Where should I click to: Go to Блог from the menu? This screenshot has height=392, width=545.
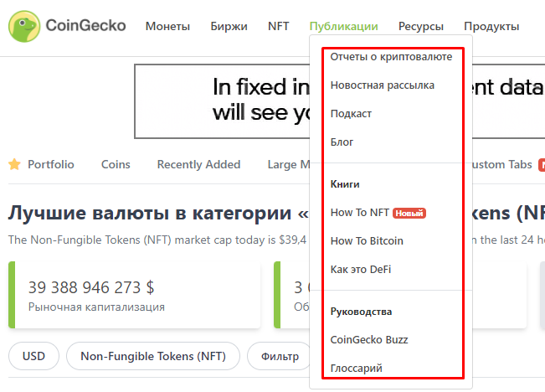coord(342,142)
